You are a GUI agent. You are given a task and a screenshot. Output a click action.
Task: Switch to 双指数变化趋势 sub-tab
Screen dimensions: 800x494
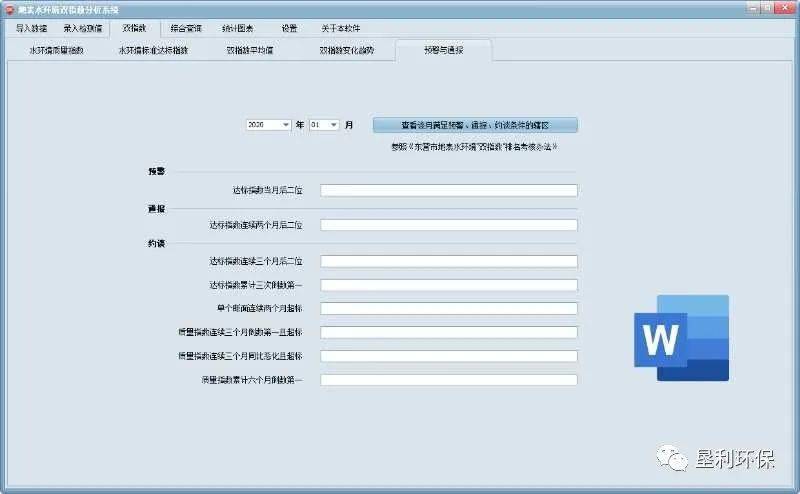point(347,50)
